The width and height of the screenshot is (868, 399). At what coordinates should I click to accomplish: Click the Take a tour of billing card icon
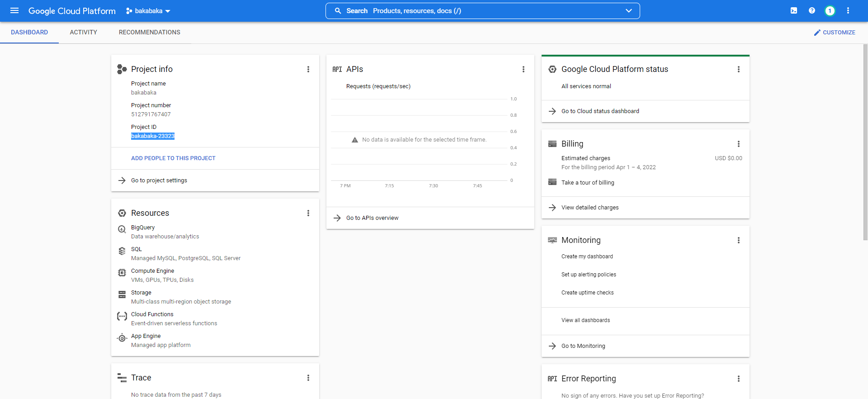(x=552, y=182)
